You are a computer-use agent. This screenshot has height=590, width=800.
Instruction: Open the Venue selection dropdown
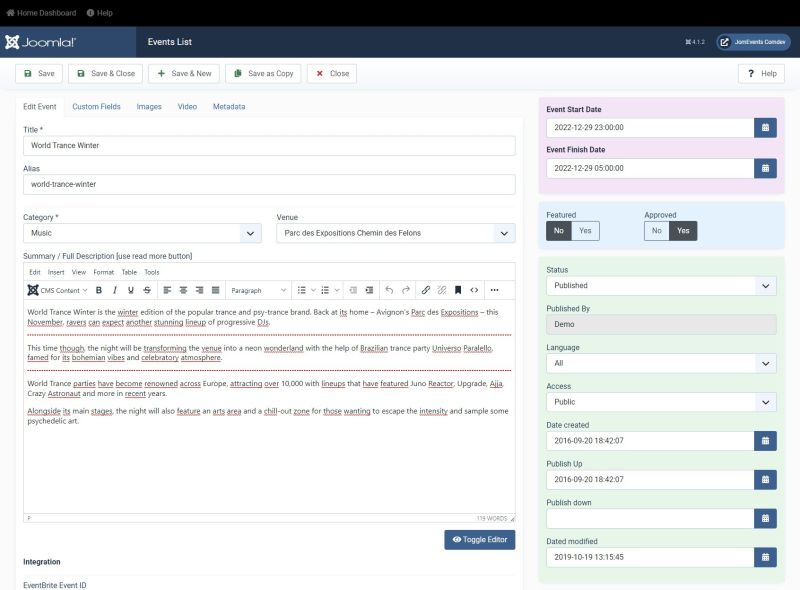click(x=394, y=232)
